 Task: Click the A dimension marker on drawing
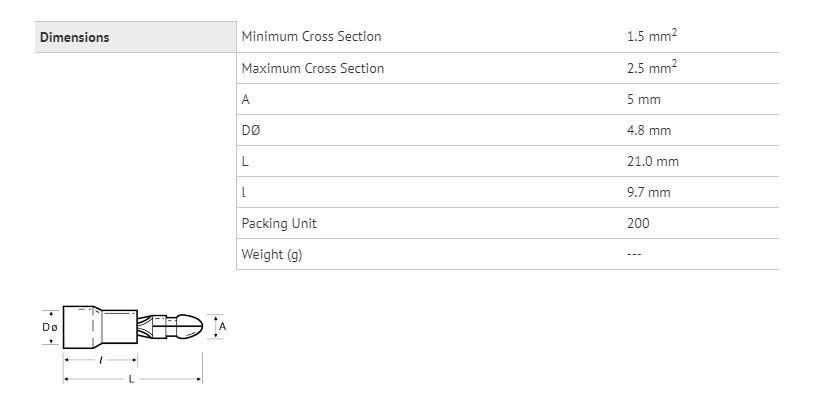point(222,327)
